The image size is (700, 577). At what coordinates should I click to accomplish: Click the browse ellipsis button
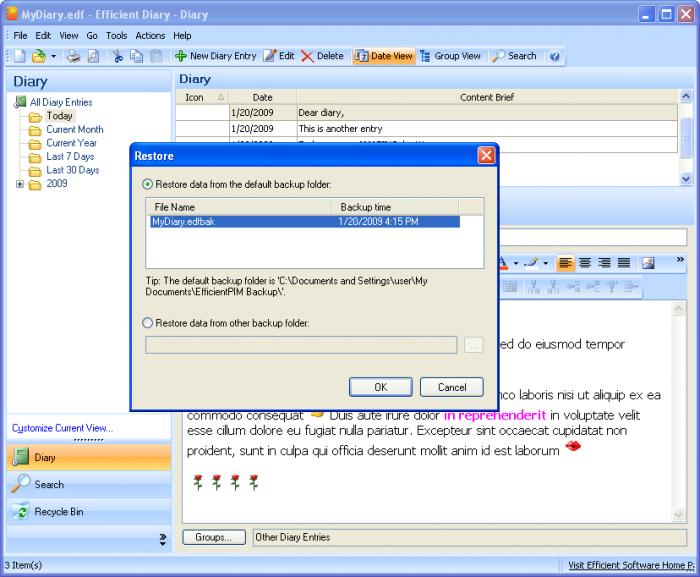[474, 345]
